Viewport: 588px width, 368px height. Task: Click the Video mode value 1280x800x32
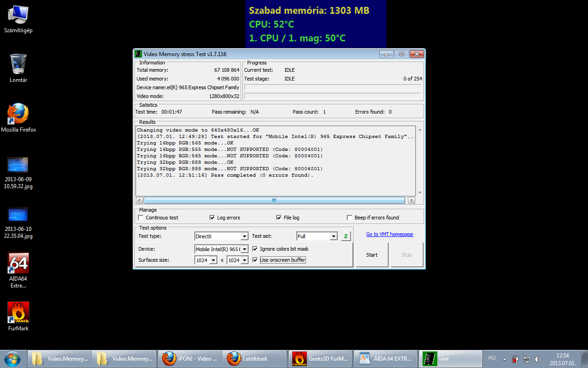[224, 96]
